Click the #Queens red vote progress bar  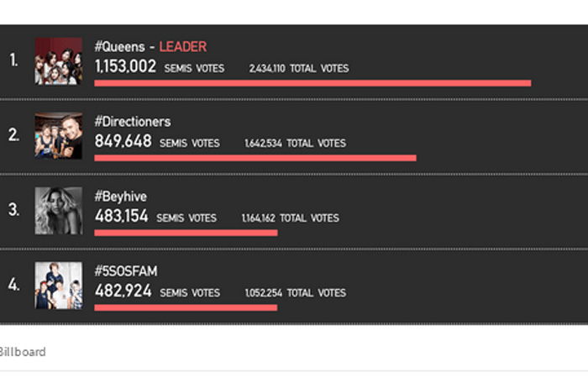pyautogui.click(x=312, y=83)
